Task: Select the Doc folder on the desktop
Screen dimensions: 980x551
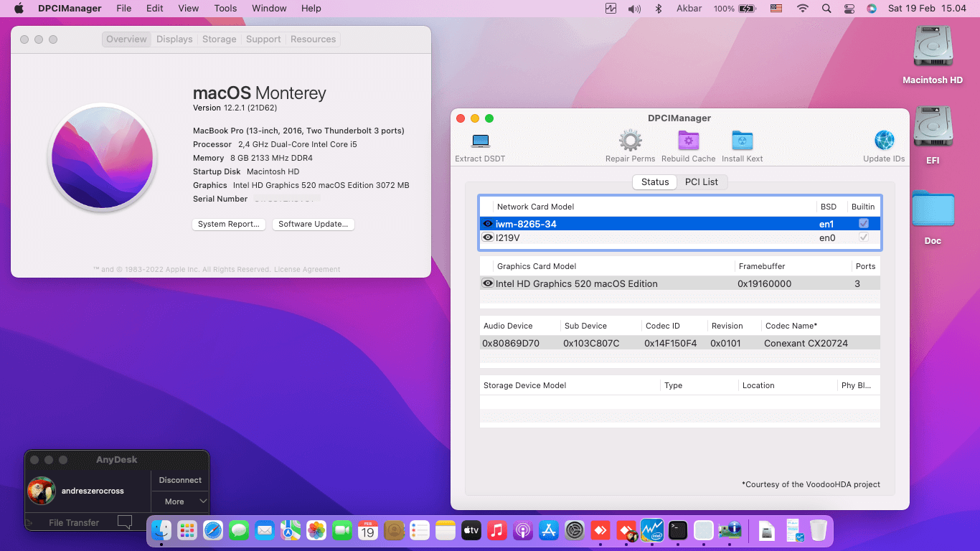Action: click(933, 209)
